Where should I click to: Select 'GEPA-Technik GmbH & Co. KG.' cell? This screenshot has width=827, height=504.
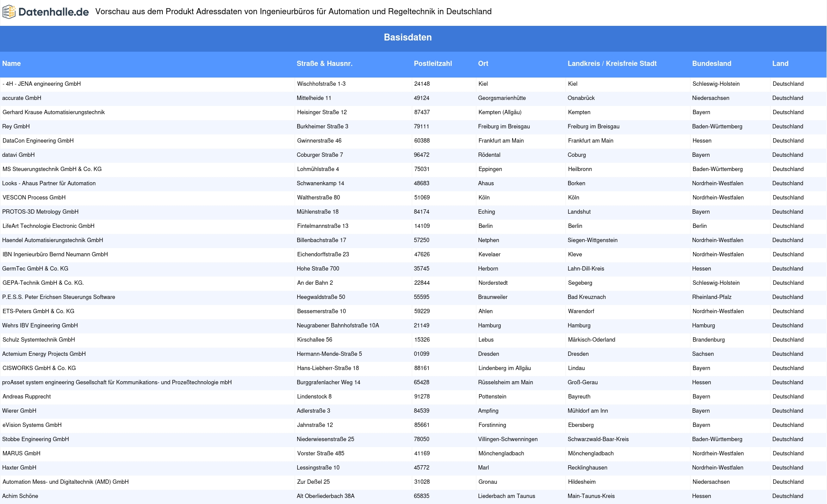coord(43,283)
